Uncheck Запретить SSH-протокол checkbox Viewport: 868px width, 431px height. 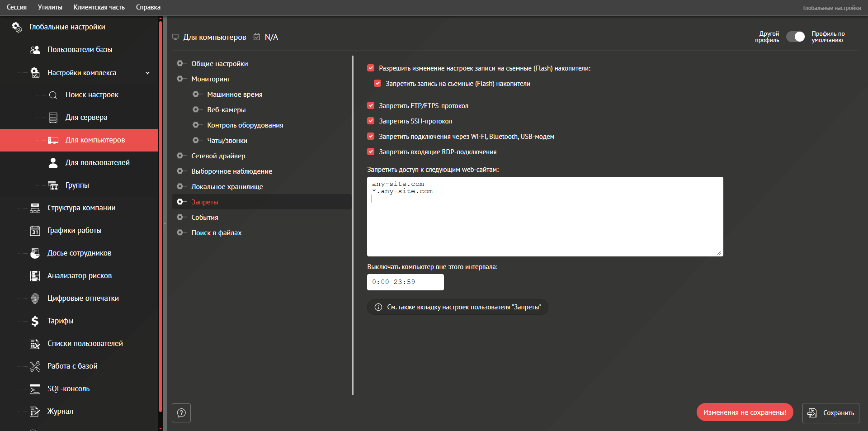click(x=371, y=121)
